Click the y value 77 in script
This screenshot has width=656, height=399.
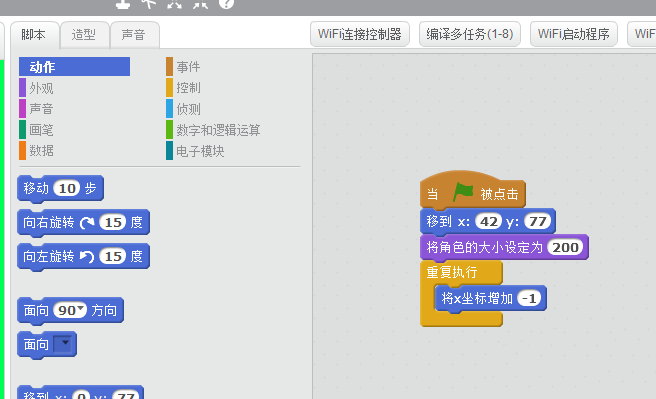pos(538,221)
